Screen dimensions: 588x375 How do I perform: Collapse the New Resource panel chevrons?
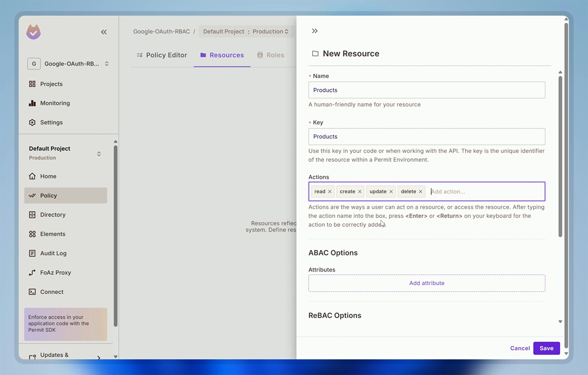coord(315,31)
